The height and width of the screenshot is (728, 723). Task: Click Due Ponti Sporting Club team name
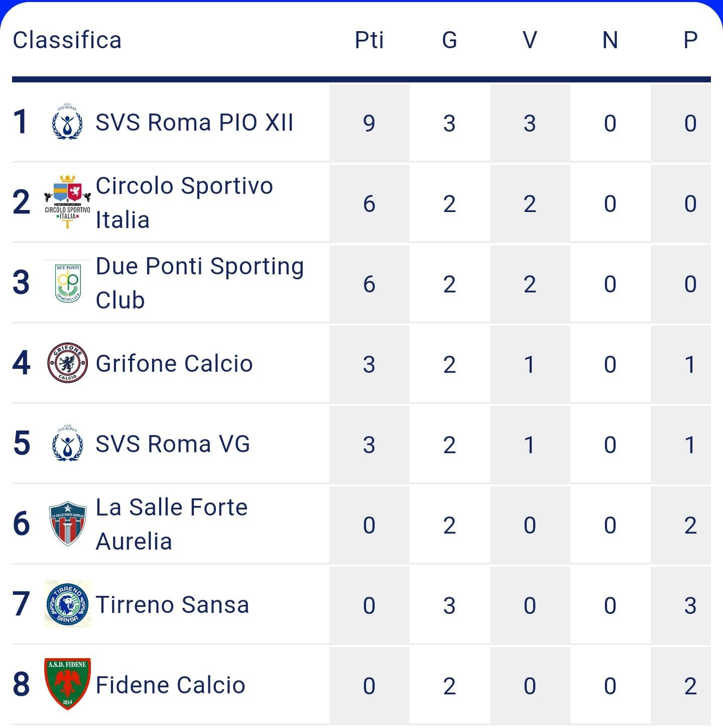point(200,283)
